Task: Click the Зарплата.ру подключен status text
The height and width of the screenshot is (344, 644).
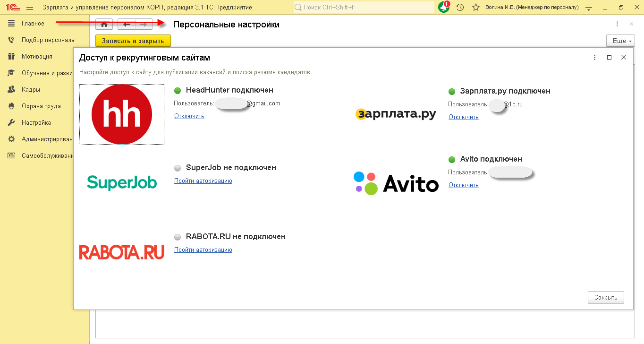Action: 505,91
